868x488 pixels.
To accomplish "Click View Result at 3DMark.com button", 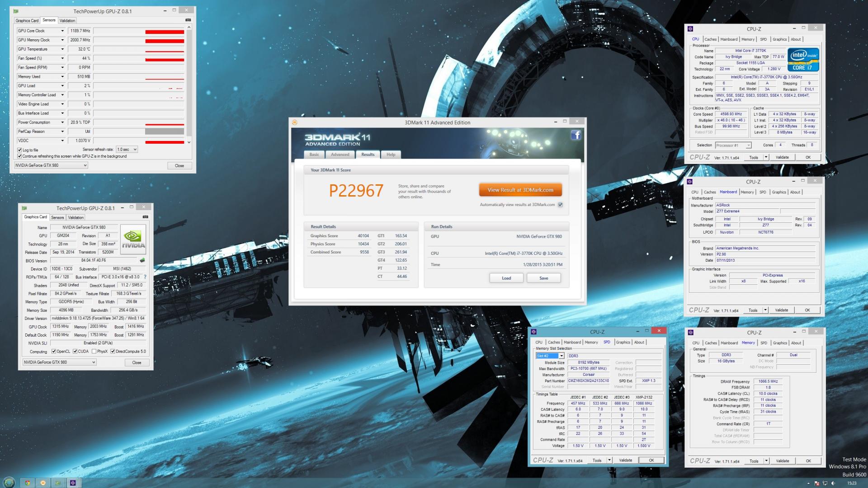I will (520, 190).
